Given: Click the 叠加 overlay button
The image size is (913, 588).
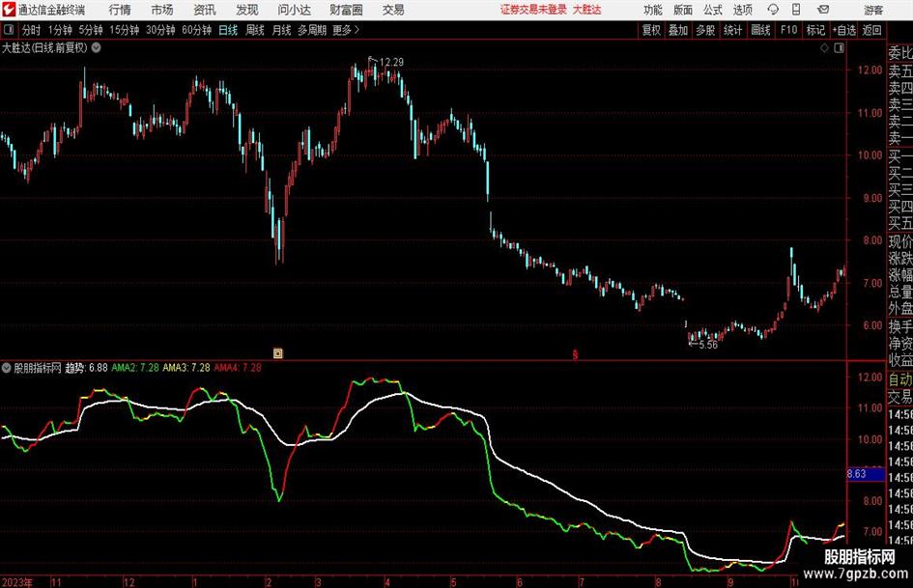Looking at the screenshot, I should point(678,30).
